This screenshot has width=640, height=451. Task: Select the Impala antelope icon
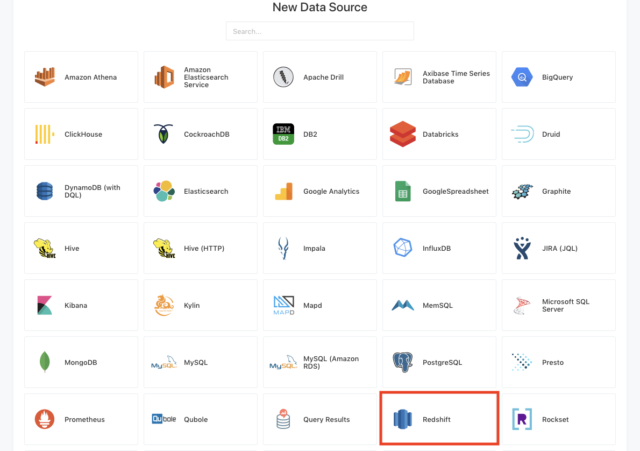point(283,248)
